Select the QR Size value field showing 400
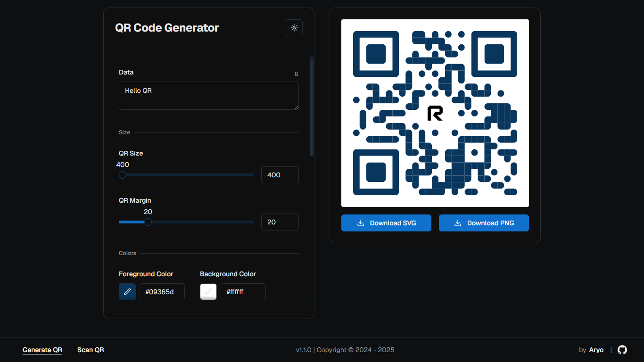 pyautogui.click(x=280, y=174)
